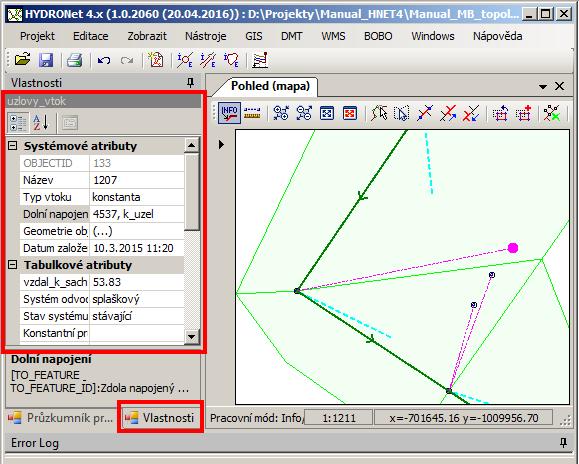This screenshot has height=464, width=579.
Task: Switch properties to categorized view
Action: coord(17,123)
